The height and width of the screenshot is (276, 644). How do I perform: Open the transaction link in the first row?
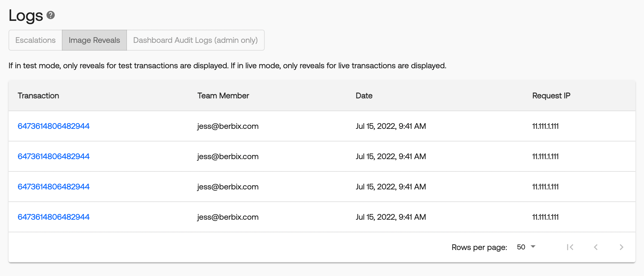tap(54, 126)
